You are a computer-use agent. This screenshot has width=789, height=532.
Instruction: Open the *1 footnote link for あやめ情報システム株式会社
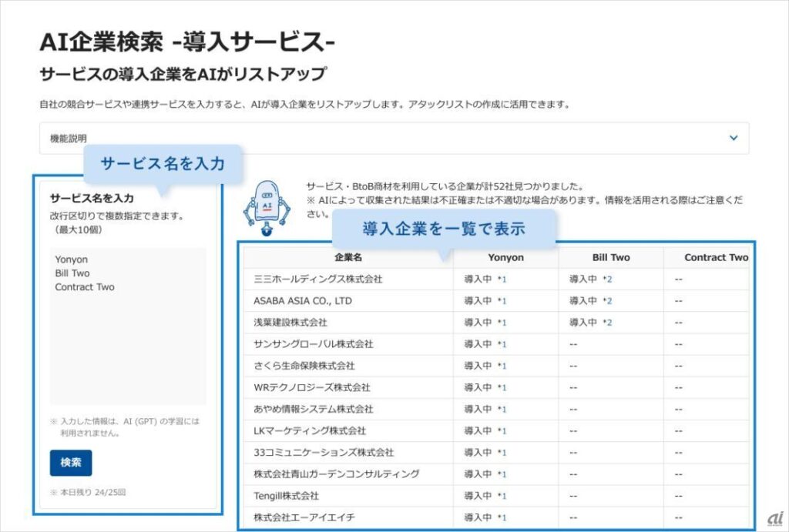tap(502, 409)
